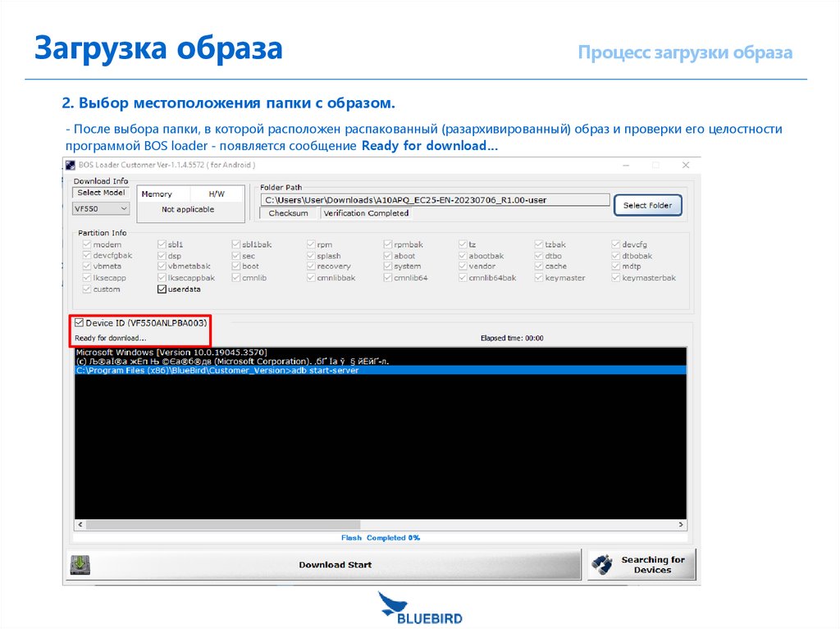840x629 pixels.
Task: Expand Select Model list via arrow
Action: 124,208
